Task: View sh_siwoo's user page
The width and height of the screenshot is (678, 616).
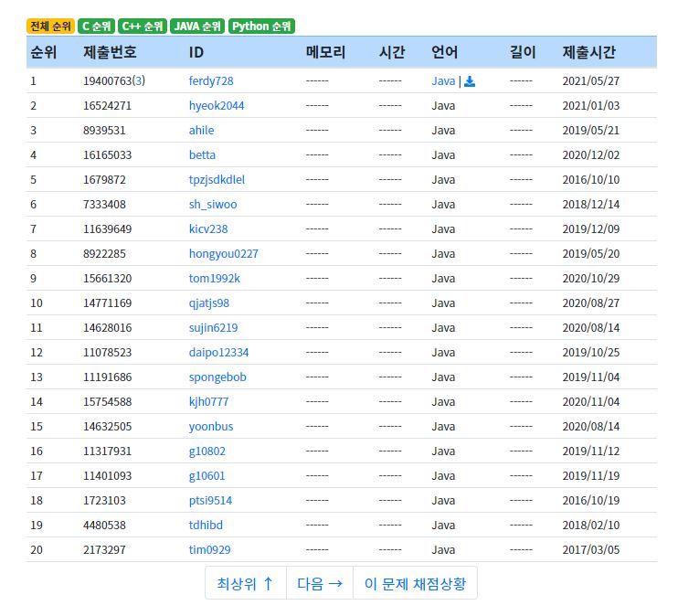Action: [x=213, y=204]
